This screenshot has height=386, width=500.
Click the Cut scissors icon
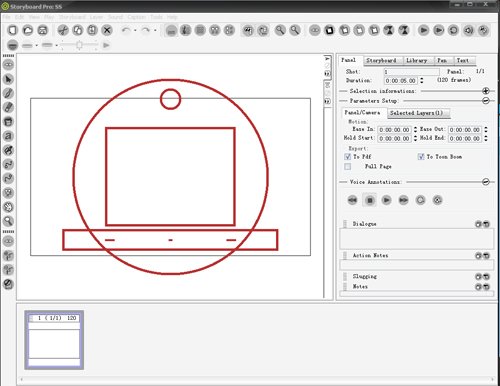coord(63,30)
